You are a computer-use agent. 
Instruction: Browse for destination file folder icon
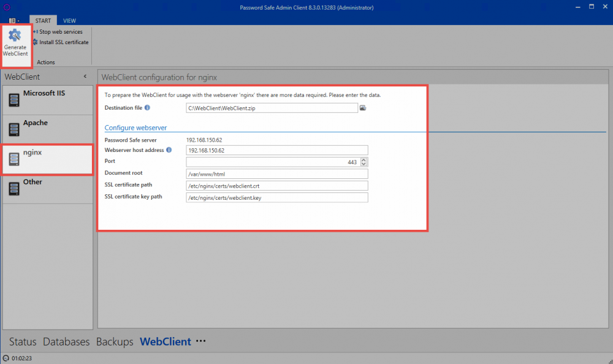(x=363, y=108)
